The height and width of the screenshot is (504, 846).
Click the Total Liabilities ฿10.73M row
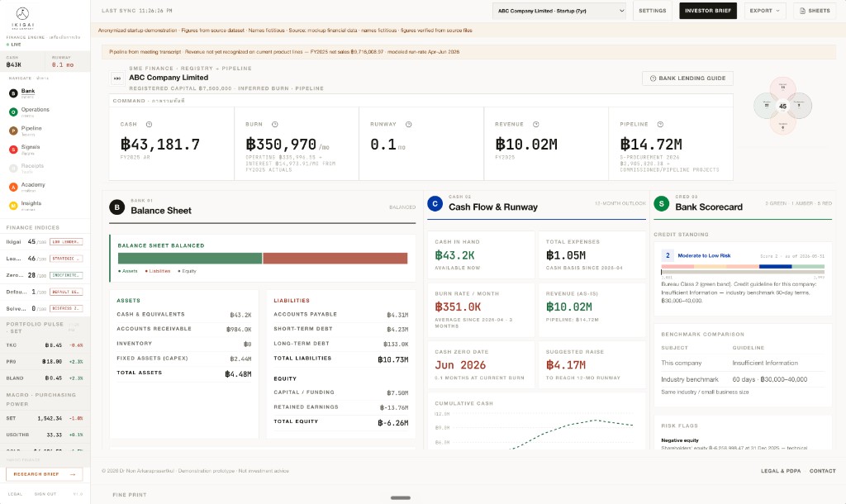(341, 359)
